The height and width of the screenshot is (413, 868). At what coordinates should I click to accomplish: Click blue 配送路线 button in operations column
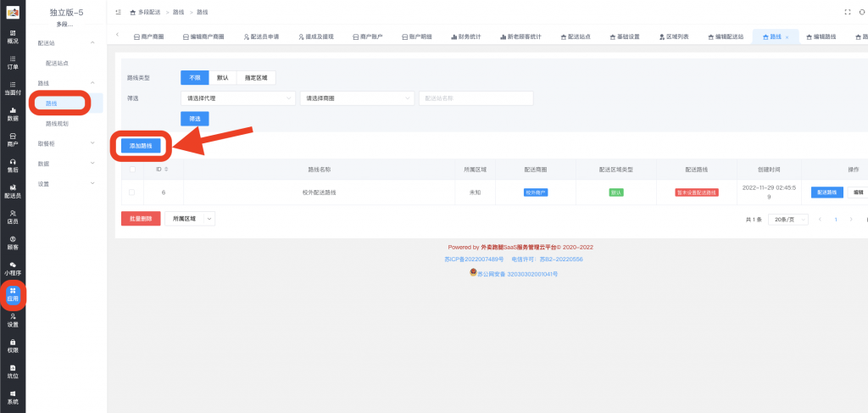coord(827,193)
